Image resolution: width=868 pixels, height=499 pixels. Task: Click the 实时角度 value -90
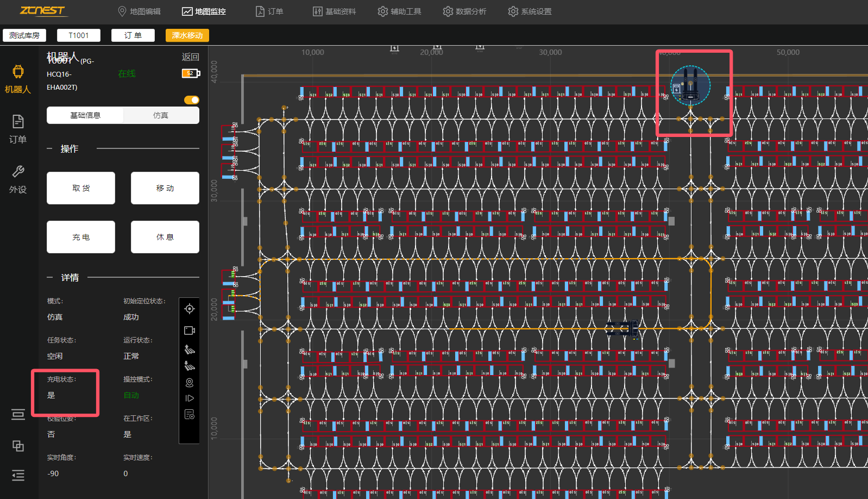coord(53,473)
